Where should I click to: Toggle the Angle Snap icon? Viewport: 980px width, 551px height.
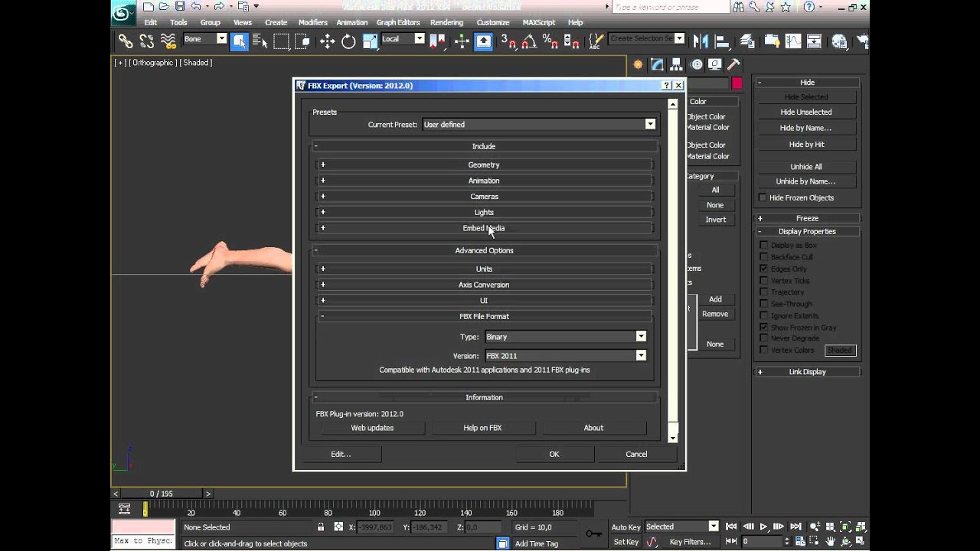529,41
